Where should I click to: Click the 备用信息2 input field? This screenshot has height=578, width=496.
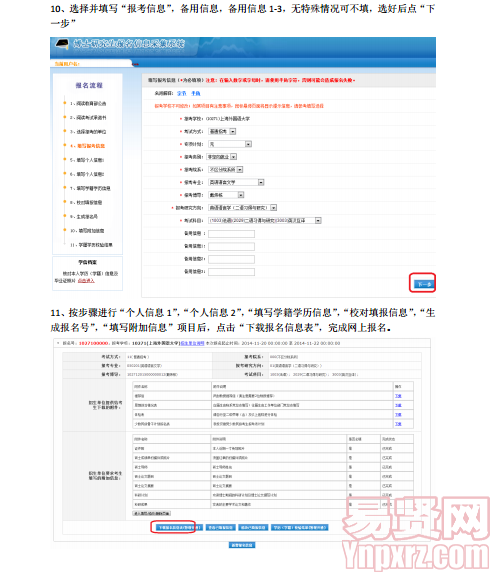(x=231, y=260)
